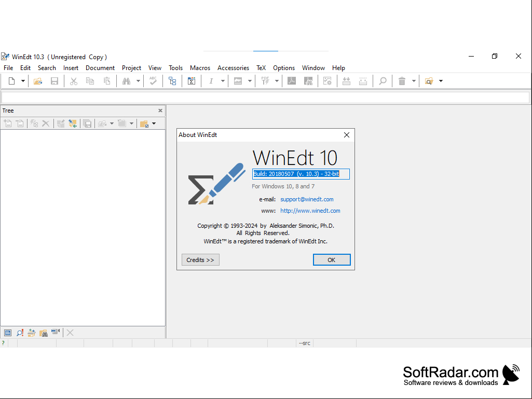Open the Search menu
532x399 pixels.
47,68
